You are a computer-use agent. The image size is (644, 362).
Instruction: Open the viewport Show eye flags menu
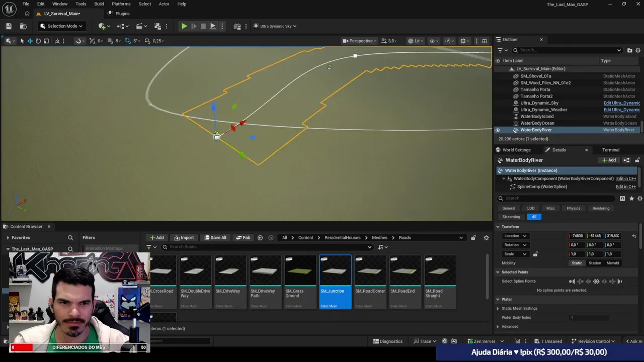pos(434,41)
